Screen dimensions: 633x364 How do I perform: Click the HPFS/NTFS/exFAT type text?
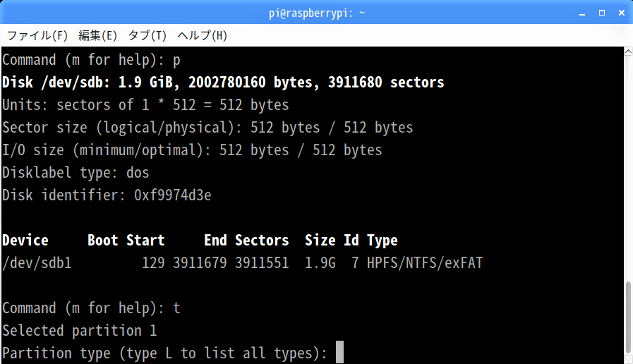click(x=425, y=263)
